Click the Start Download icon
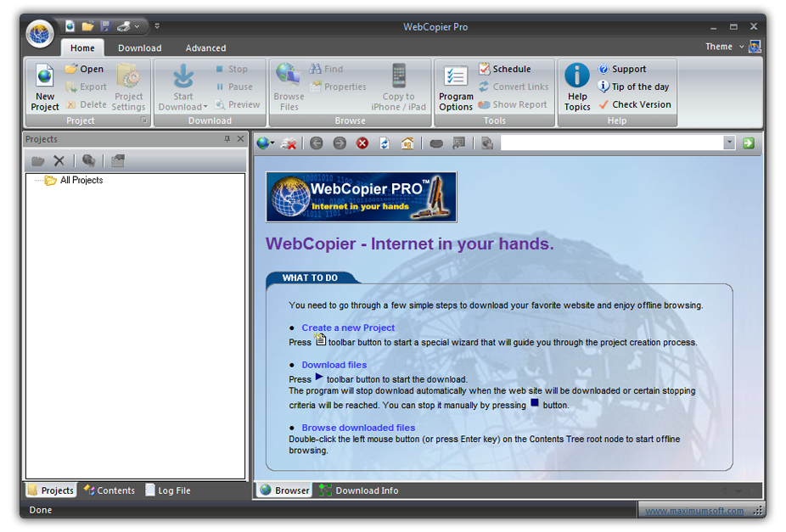This screenshot has height=532, width=786. (183, 76)
